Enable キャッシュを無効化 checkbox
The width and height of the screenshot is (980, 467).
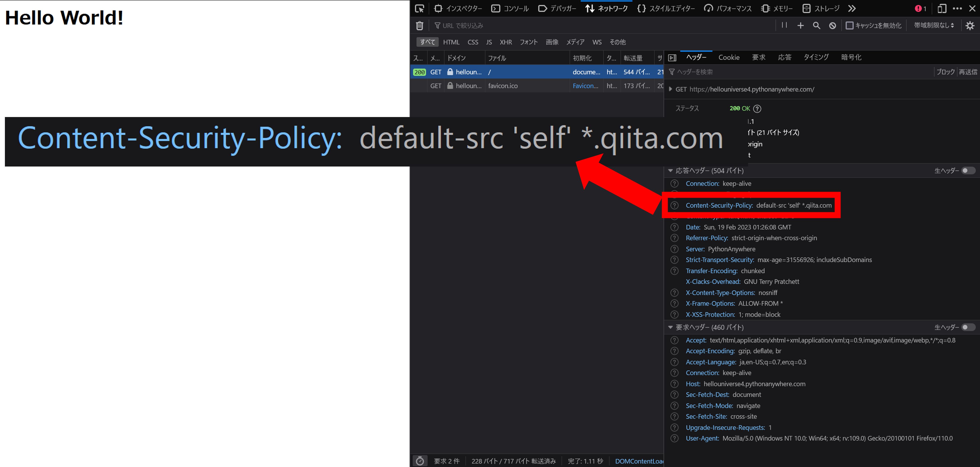[849, 25]
